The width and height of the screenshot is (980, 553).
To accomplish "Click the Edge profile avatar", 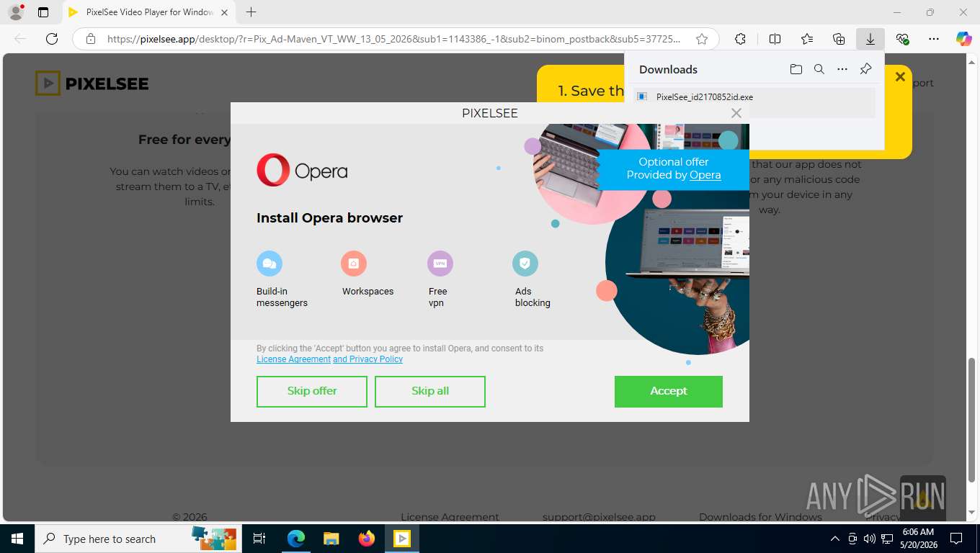I will tap(15, 12).
